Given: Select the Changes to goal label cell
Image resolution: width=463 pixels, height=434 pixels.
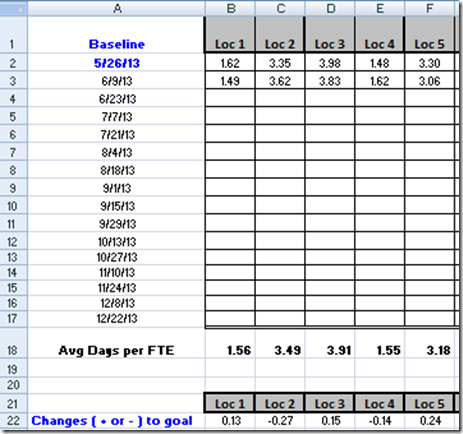Looking at the screenshot, I should point(116,421).
